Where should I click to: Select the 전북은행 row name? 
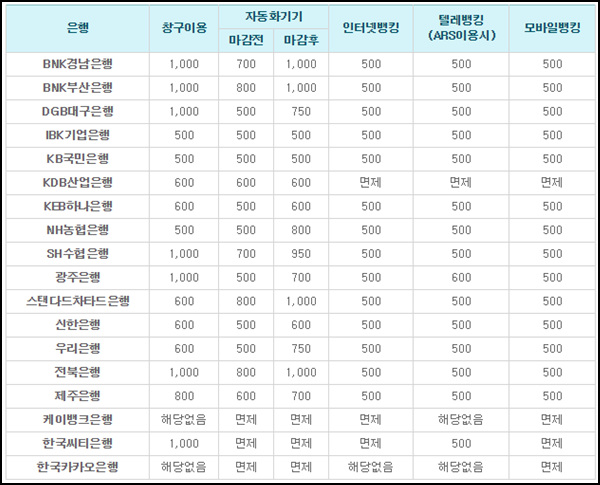click(78, 372)
